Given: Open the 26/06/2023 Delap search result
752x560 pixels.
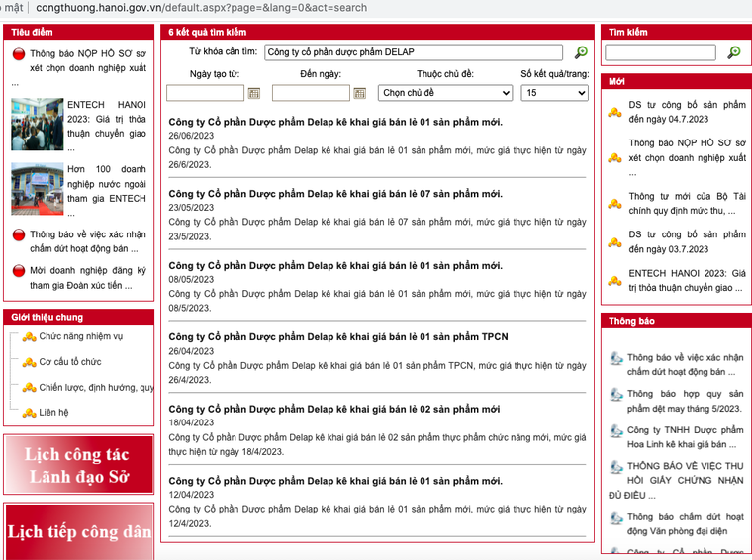Looking at the screenshot, I should (x=334, y=122).
